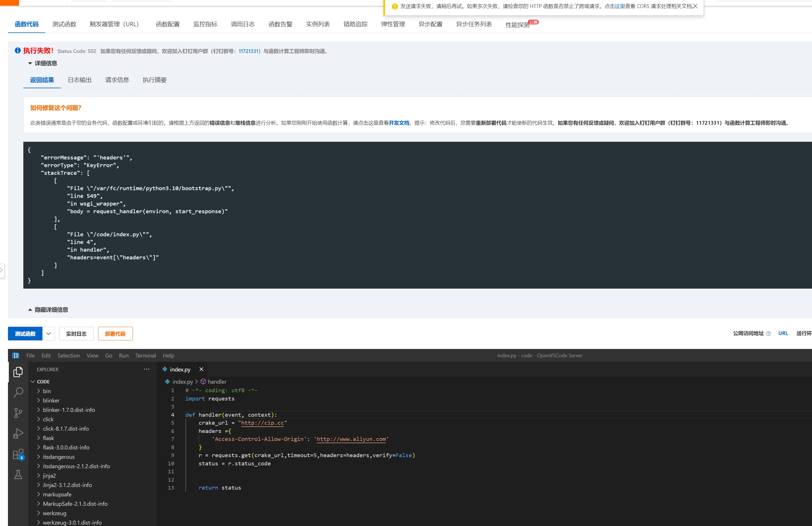Open the Extensions view icon

(18, 454)
